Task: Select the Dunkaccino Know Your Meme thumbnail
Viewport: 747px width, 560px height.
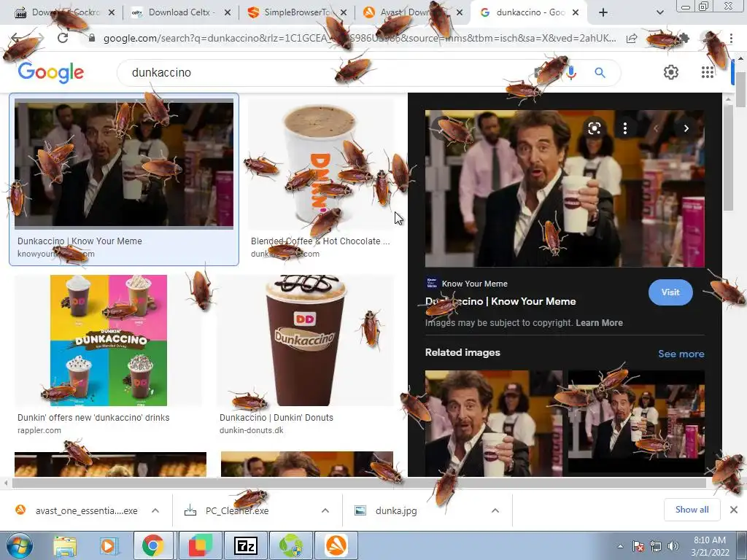Action: [x=124, y=163]
